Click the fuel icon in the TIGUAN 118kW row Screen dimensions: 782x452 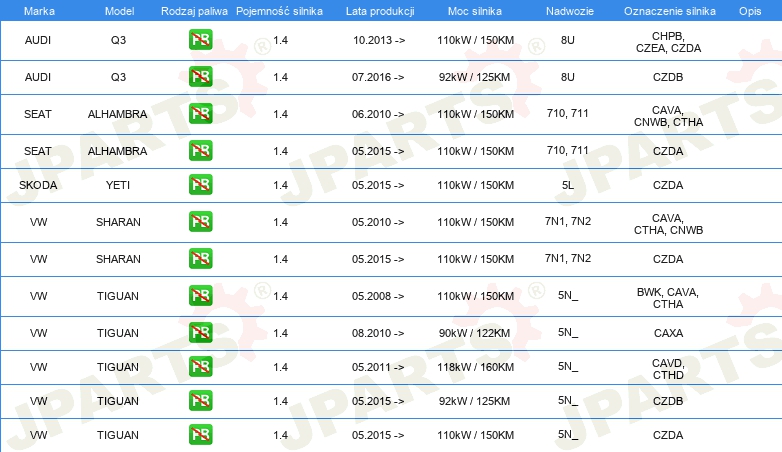point(200,367)
